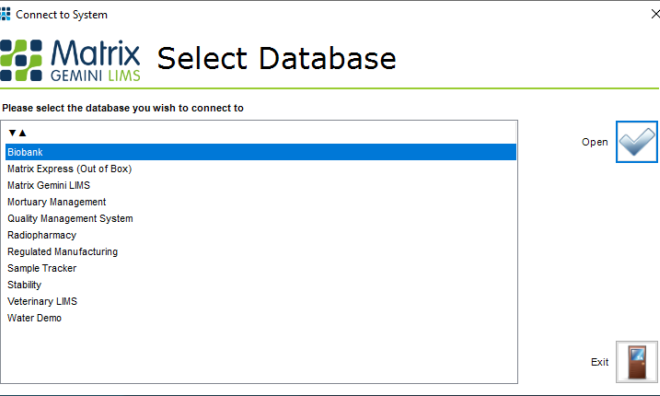
Task: Close the Connect to System dialog
Action: point(655,14)
